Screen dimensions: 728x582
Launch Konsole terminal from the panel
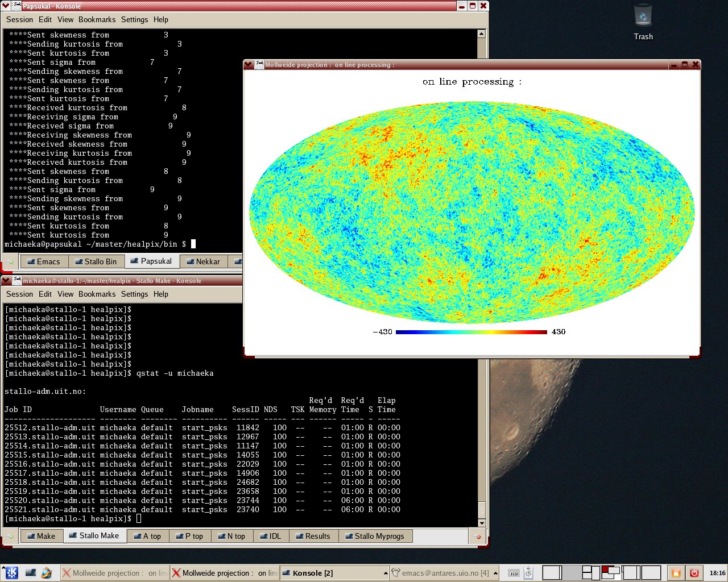coord(30,573)
